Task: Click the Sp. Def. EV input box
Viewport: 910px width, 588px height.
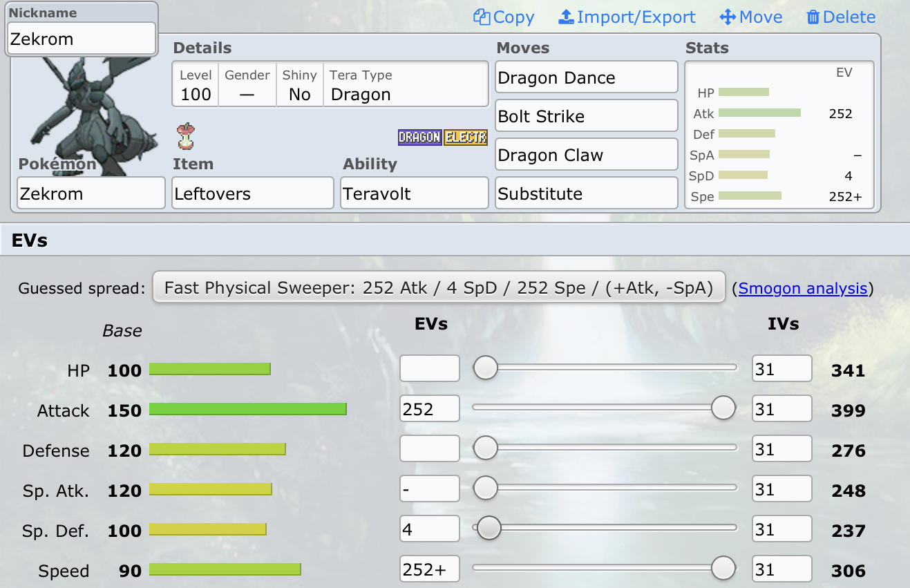Action: click(x=430, y=529)
